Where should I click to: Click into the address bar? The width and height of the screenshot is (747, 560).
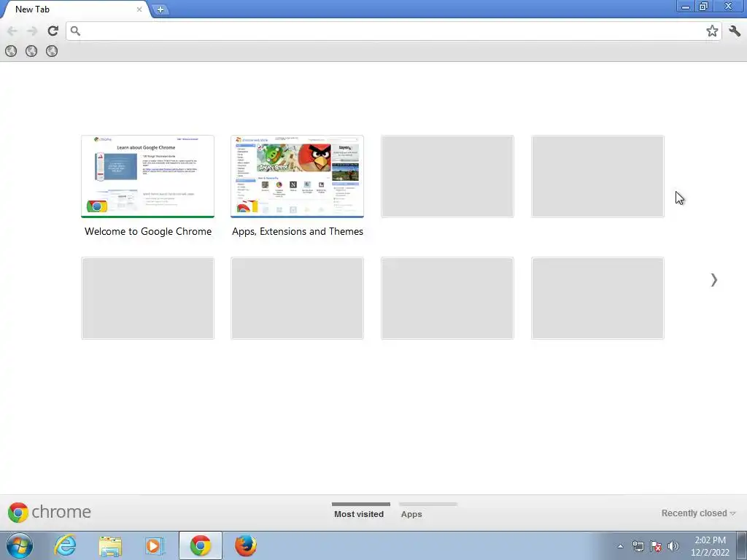(x=393, y=31)
